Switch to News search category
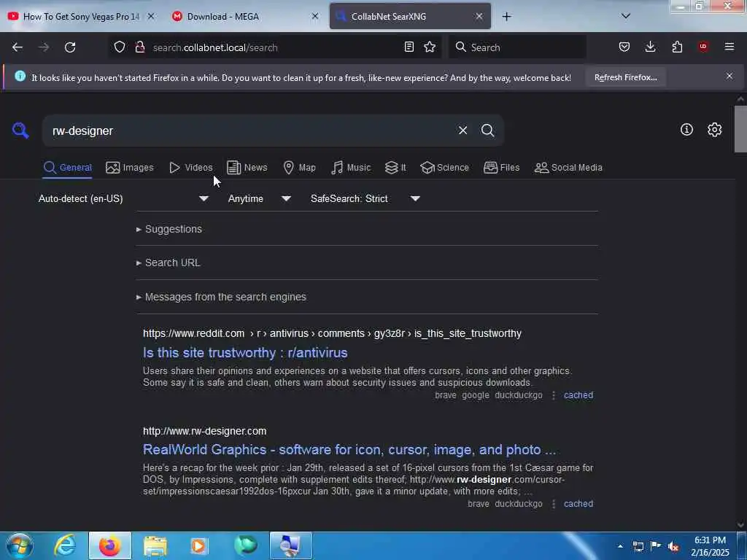 click(x=247, y=168)
